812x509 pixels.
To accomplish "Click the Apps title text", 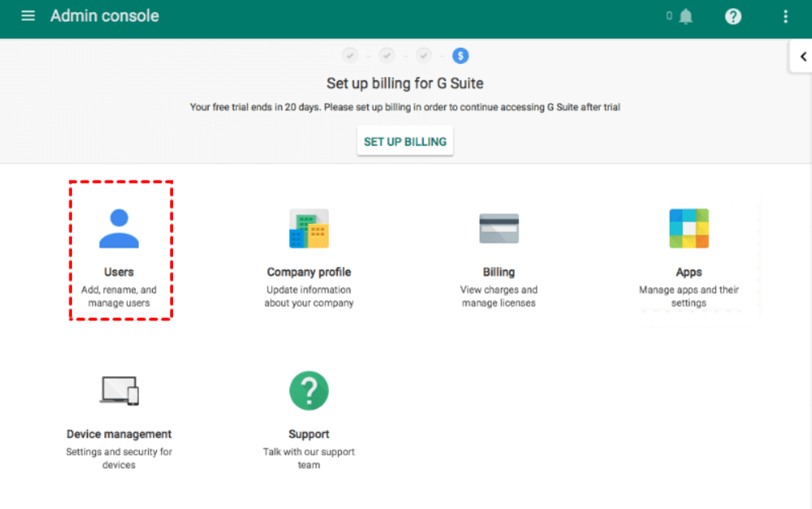I will (x=689, y=272).
